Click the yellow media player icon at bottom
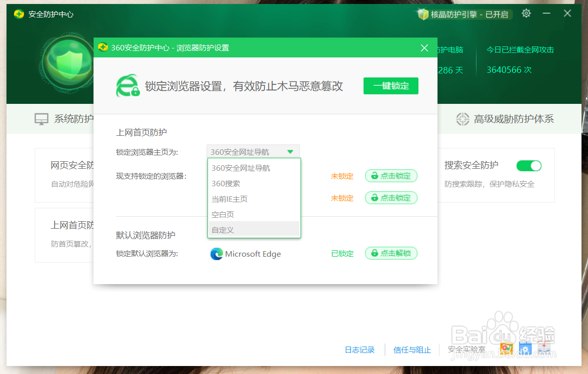 point(506,348)
